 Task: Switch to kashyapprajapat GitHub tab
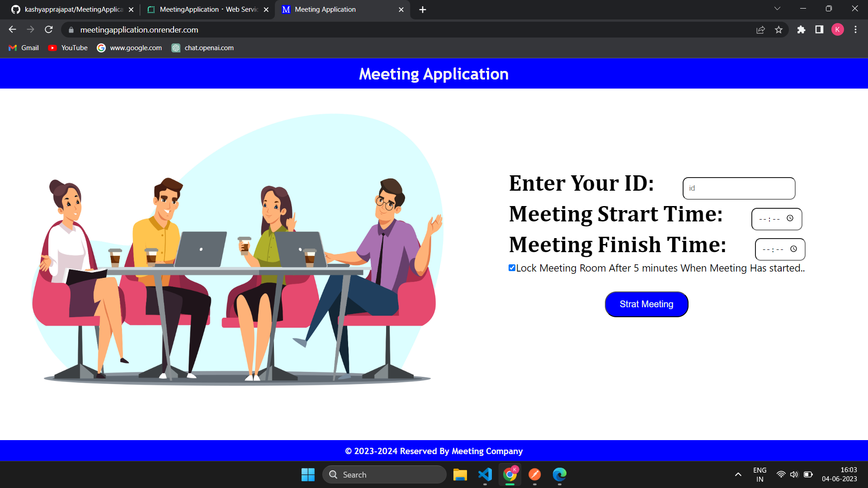tap(72, 9)
